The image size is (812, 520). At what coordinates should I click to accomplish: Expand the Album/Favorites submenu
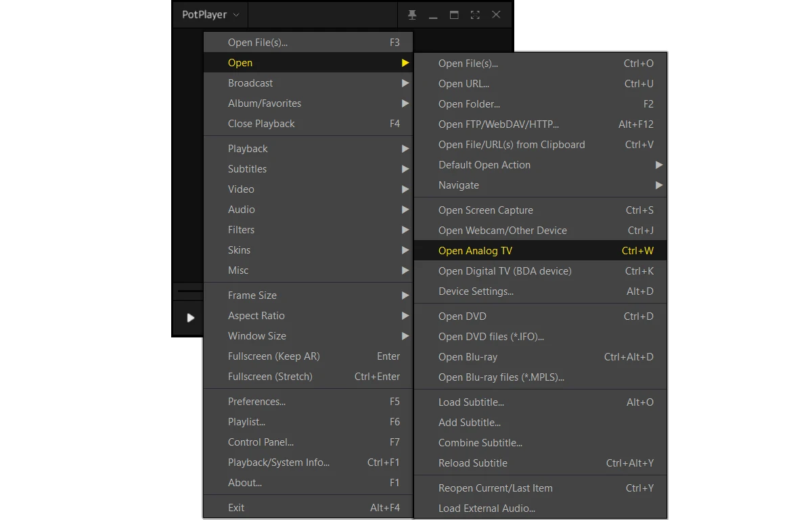click(308, 103)
